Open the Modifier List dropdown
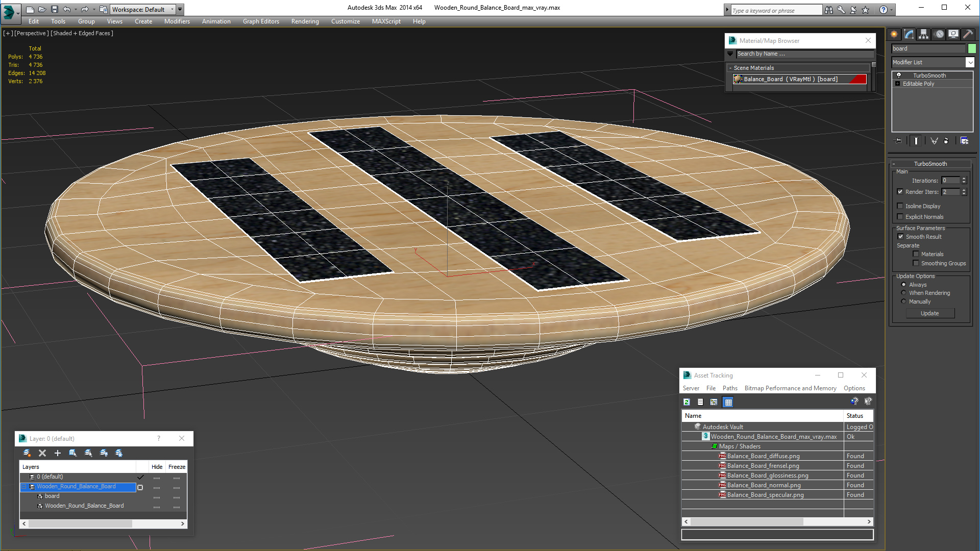The width and height of the screenshot is (980, 551). tap(970, 62)
